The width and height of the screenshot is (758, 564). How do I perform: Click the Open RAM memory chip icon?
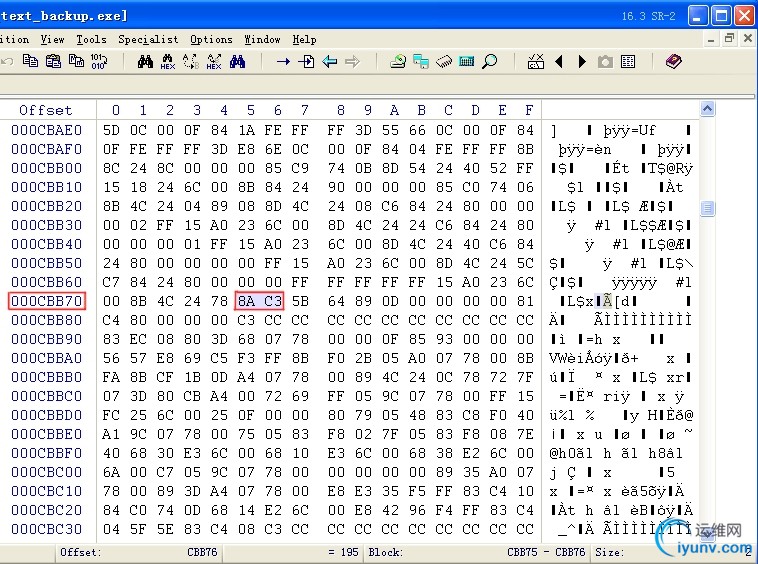(444, 61)
